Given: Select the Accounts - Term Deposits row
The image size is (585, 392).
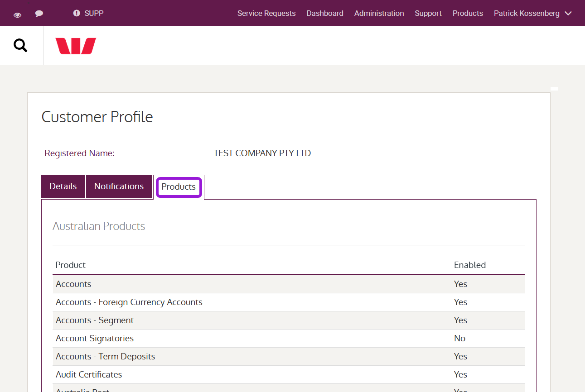Looking at the screenshot, I should [x=289, y=357].
